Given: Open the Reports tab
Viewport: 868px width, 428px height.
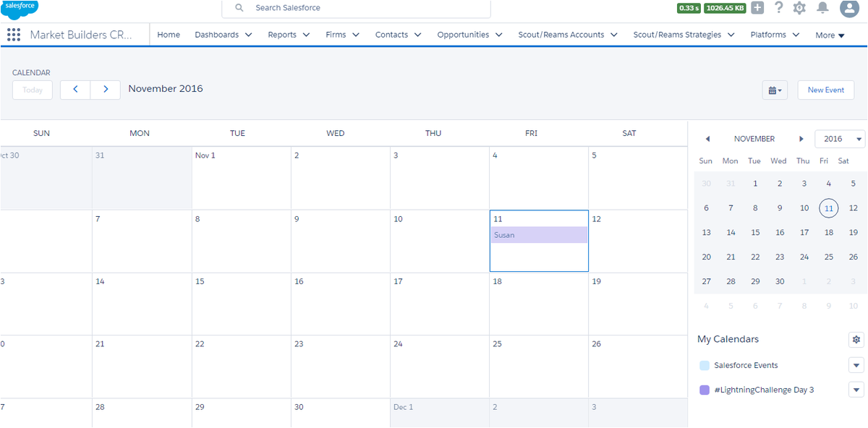Looking at the screenshot, I should (282, 35).
